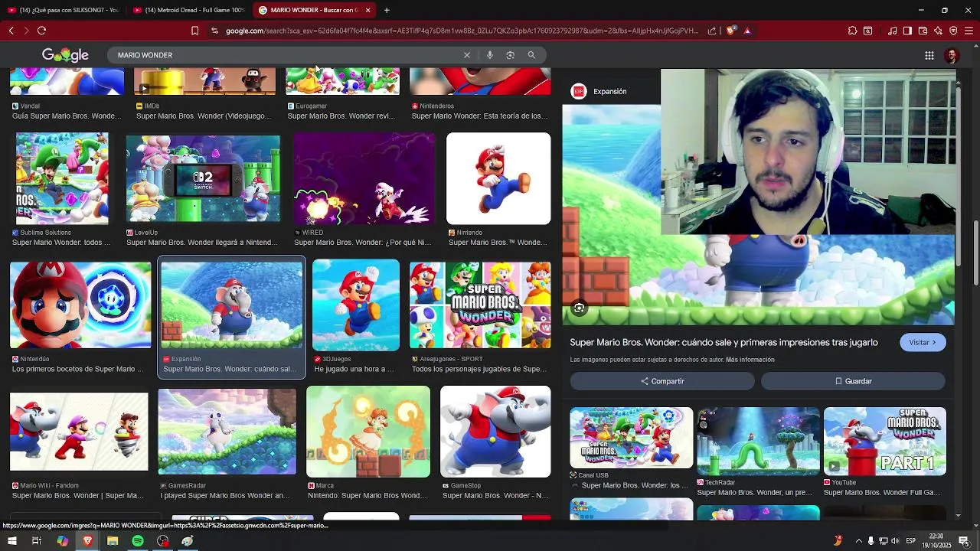This screenshot has width=980, height=551.
Task: Switch to the Metroid Dread Full Game tab
Action: click(188, 10)
